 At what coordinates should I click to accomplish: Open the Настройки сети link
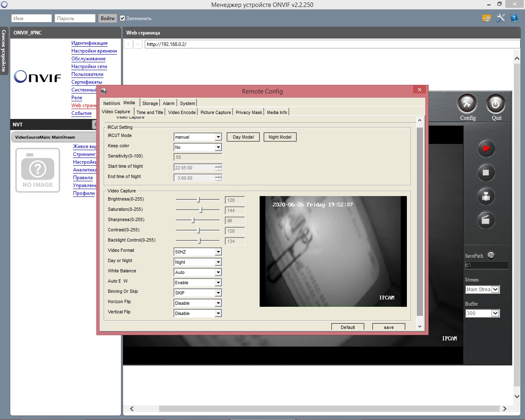pos(89,66)
